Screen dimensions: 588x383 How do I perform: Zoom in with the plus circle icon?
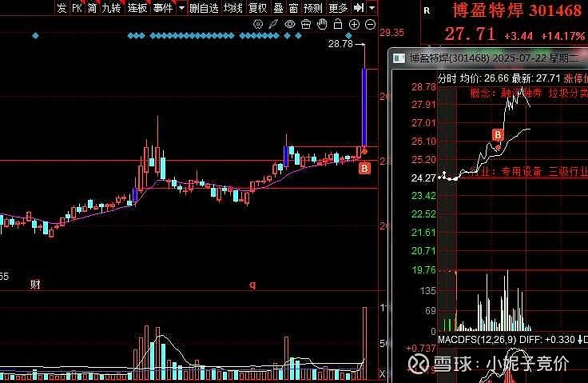[354, 25]
